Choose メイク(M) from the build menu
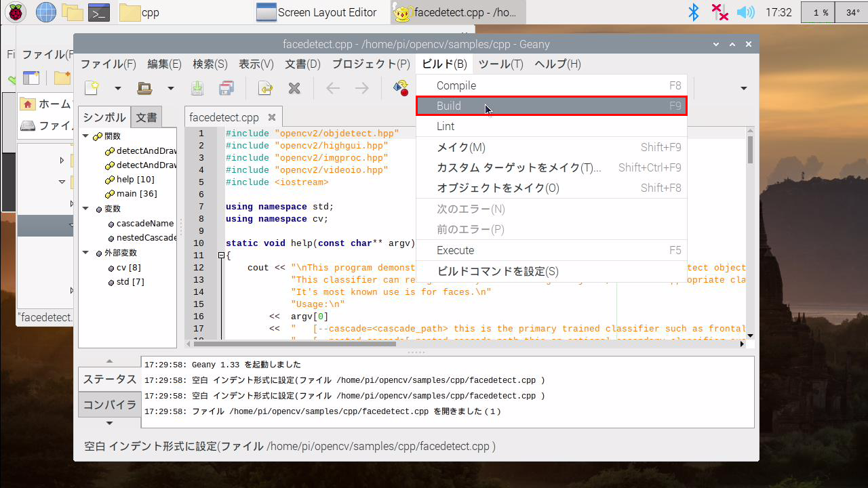This screenshot has height=488, width=868. 551,147
